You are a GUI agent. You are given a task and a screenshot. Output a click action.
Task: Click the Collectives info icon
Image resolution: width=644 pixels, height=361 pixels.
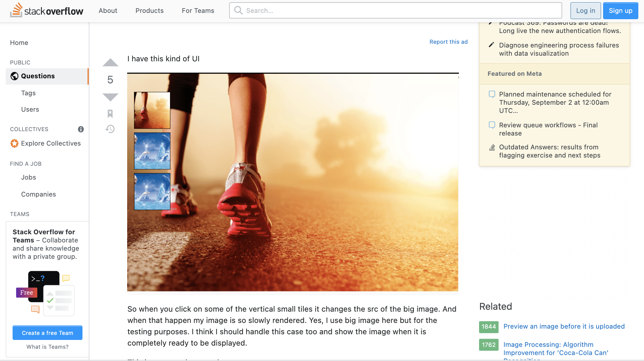coord(81,129)
